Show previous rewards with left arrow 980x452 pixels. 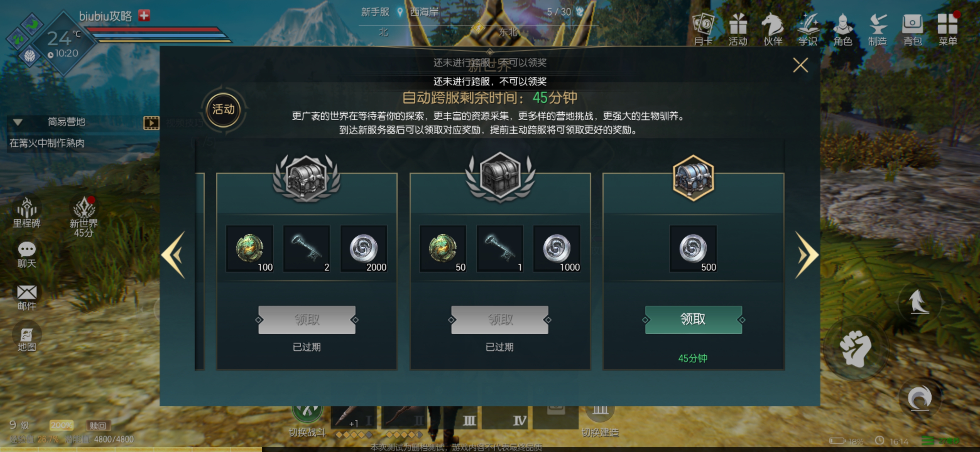pyautogui.click(x=173, y=255)
